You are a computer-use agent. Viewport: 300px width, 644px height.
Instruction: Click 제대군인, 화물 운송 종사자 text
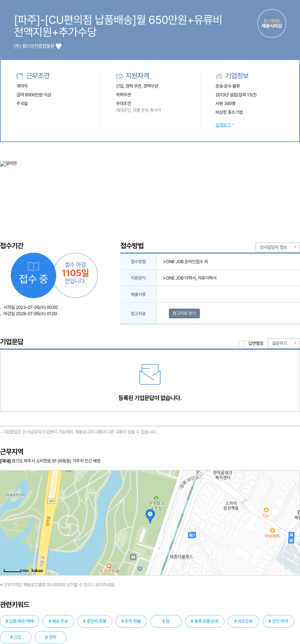tap(138, 110)
